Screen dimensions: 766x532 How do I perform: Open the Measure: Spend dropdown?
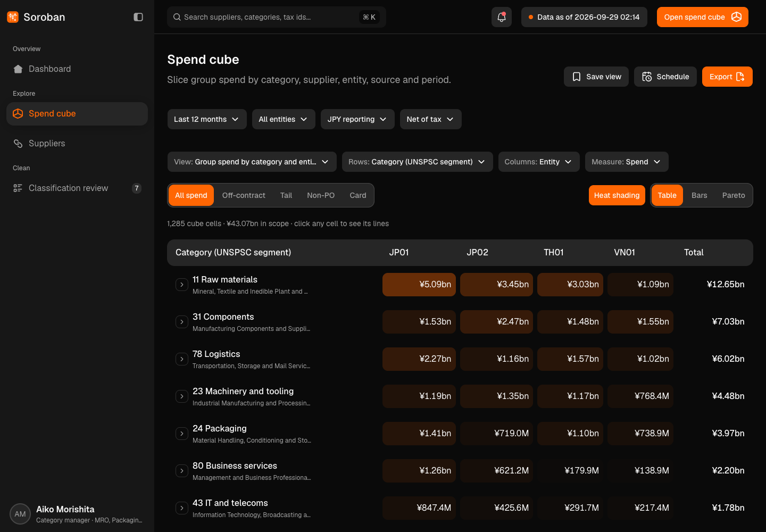click(627, 162)
